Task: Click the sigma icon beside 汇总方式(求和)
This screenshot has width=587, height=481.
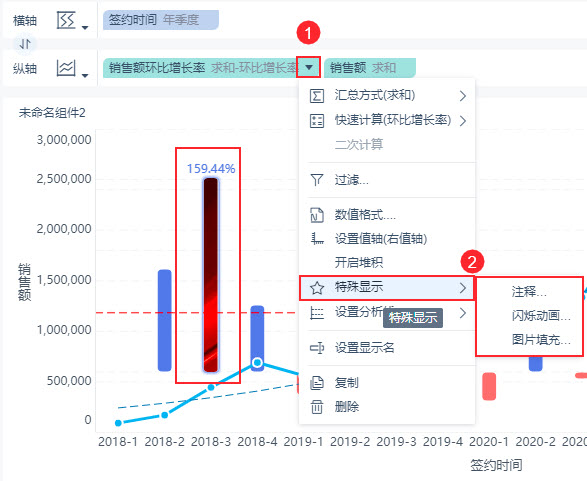Action: coord(317,96)
